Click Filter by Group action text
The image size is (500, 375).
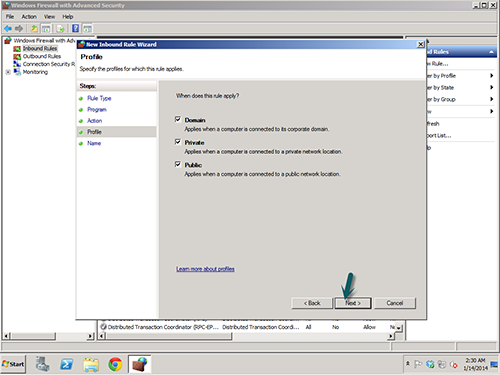pyautogui.click(x=442, y=99)
